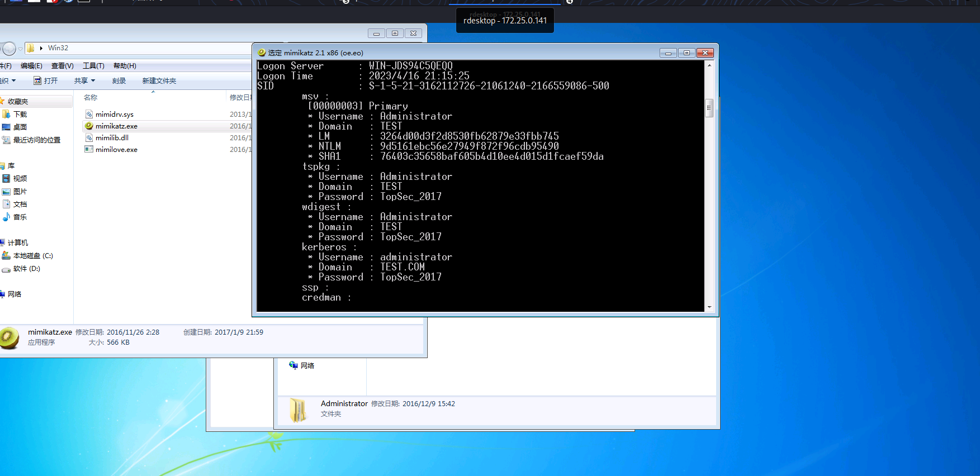This screenshot has width=980, height=476.
Task: Click the SHA1 hash line in console
Action: [x=456, y=156]
